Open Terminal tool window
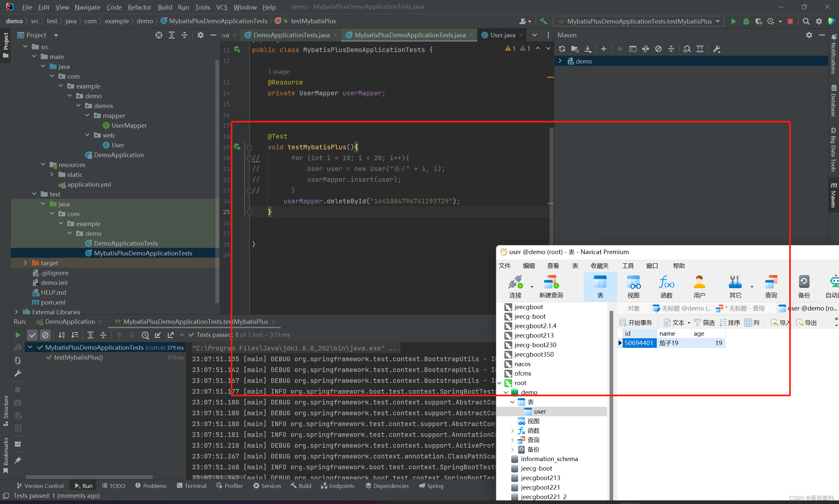839x504 pixels. [x=192, y=486]
